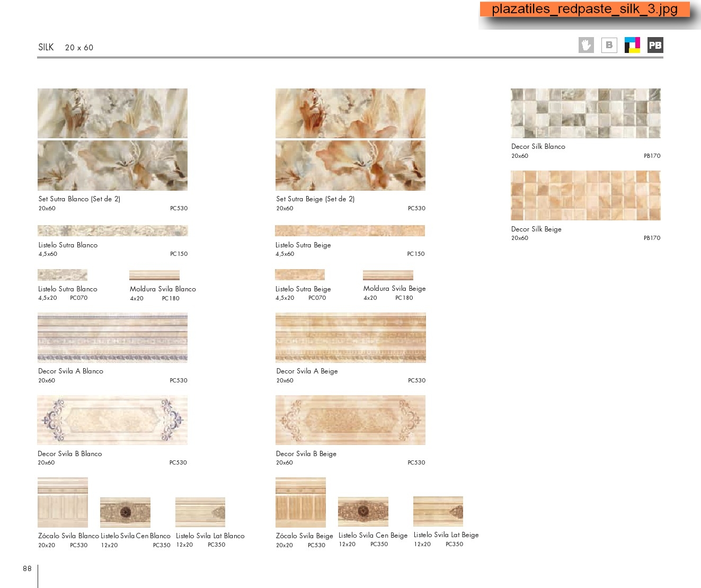This screenshot has height=588, width=701.
Task: Click the hand glove icon in header
Action: tap(586, 45)
